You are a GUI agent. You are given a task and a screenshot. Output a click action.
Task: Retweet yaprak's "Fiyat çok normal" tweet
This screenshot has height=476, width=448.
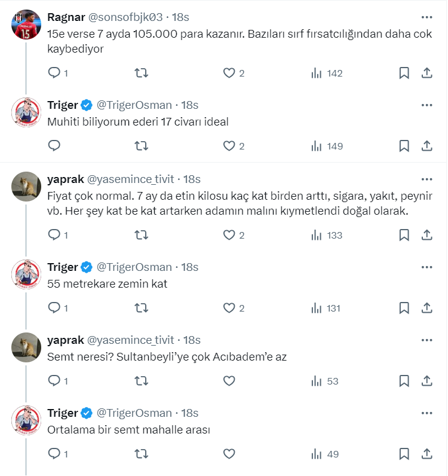point(142,235)
